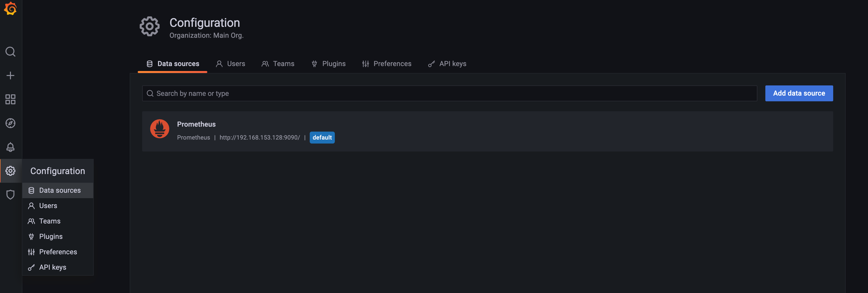The image size is (868, 293).
Task: Go to the Preferences tab
Action: coord(387,64)
